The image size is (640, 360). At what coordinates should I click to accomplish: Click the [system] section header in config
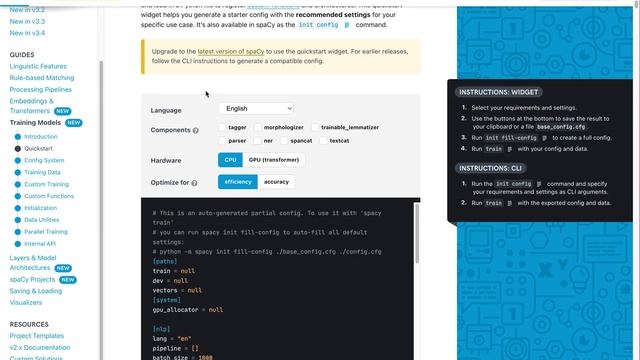point(167,300)
